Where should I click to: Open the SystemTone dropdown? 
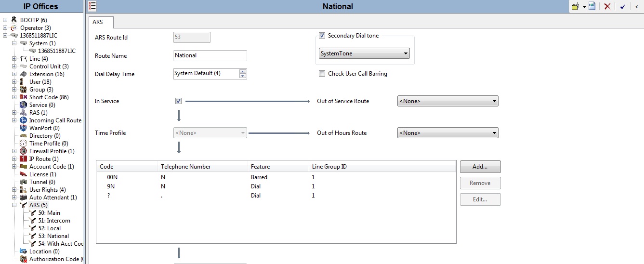364,53
